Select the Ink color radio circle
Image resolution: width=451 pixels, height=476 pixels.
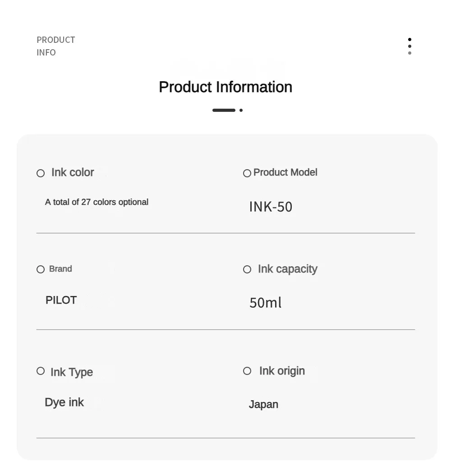[x=41, y=173]
